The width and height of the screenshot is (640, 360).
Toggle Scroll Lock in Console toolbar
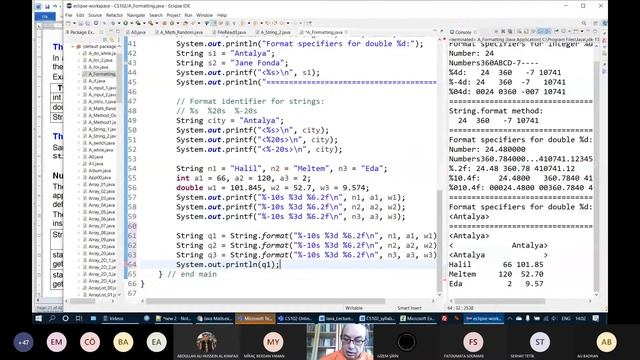pyautogui.click(x=527, y=31)
